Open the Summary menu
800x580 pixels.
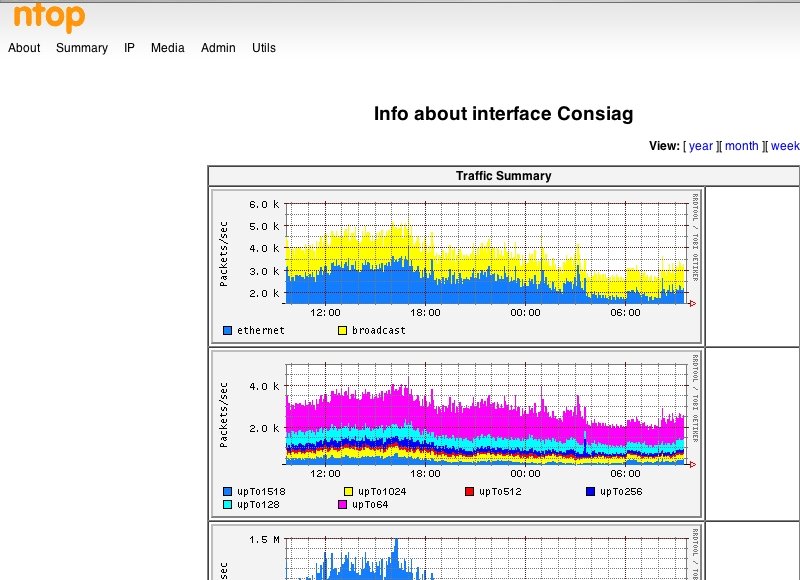[82, 48]
